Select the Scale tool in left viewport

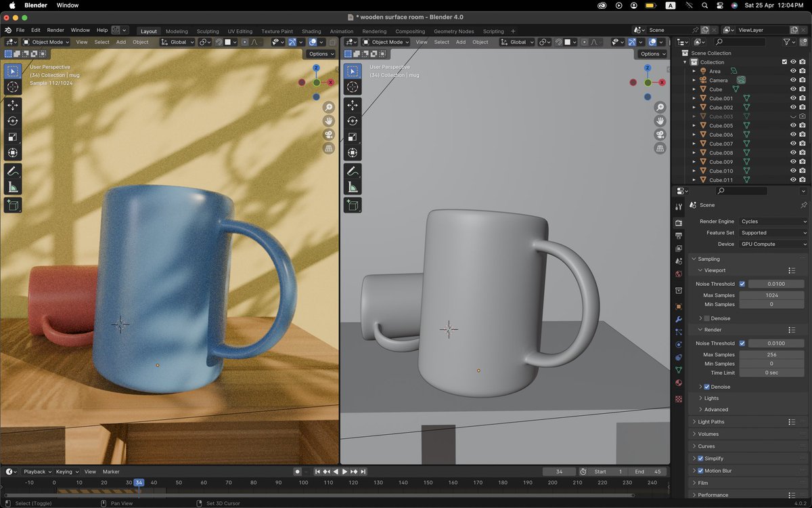pyautogui.click(x=13, y=137)
